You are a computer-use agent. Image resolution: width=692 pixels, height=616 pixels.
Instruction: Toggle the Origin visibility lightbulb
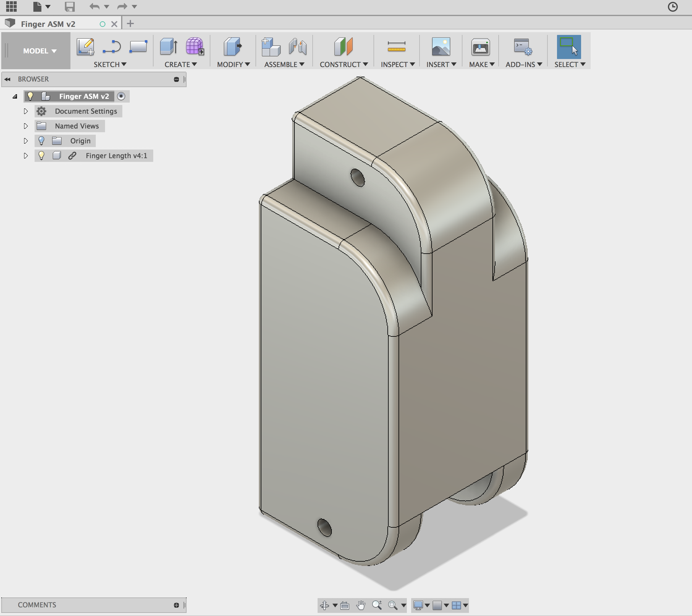(41, 141)
